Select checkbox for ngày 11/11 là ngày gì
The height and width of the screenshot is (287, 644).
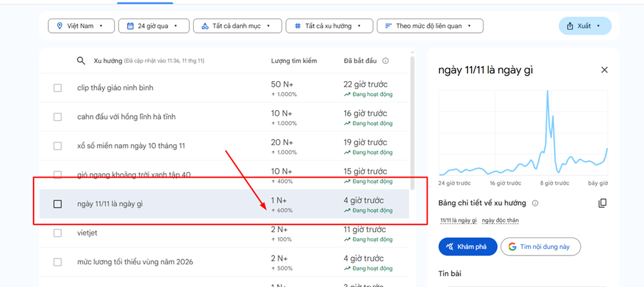(x=57, y=204)
